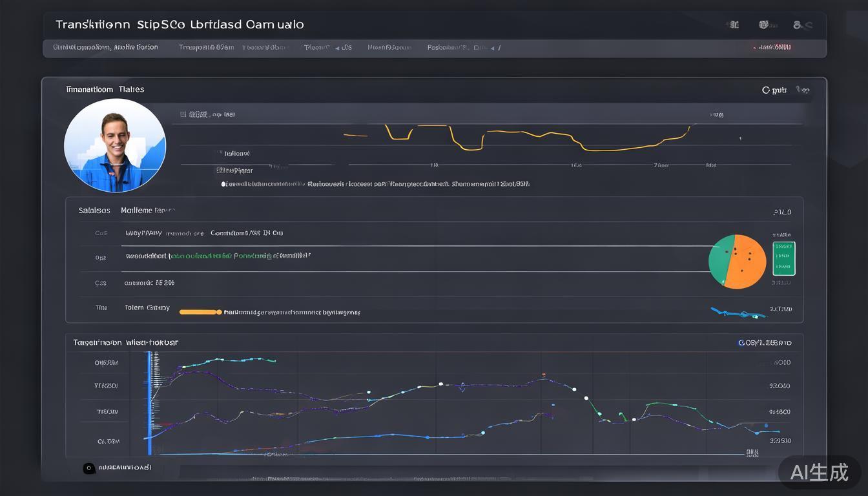Open the third navigation bar dropdown item

click(x=266, y=47)
